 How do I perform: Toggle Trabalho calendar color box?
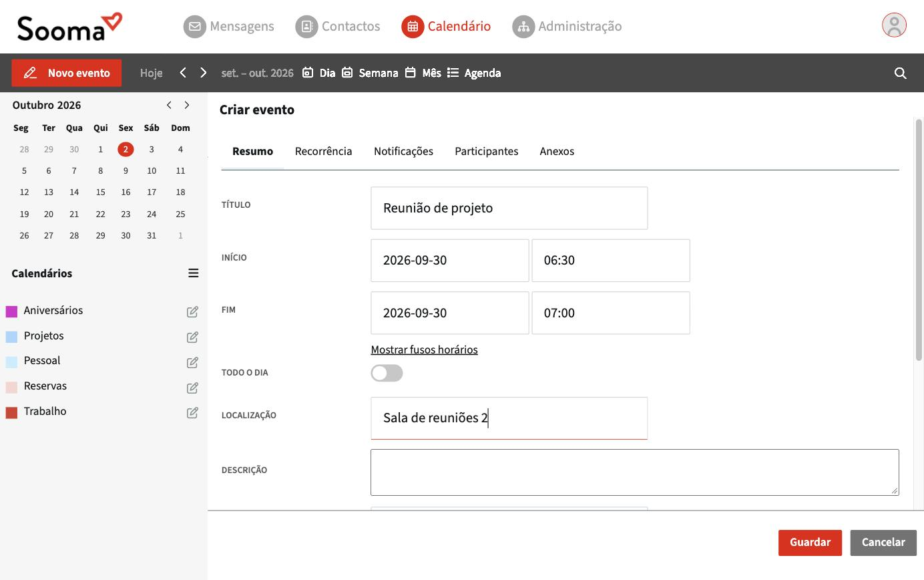(11, 413)
